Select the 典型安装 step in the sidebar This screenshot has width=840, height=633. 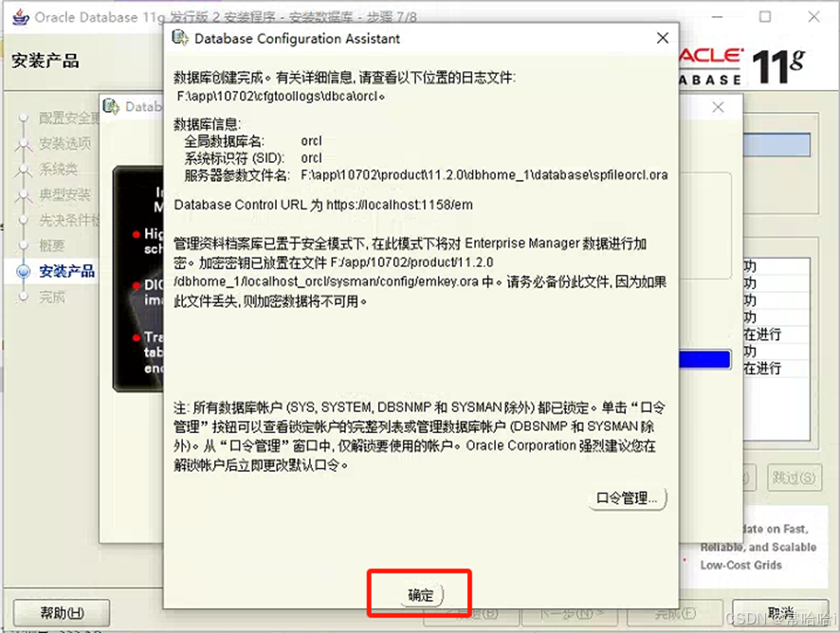(64, 194)
